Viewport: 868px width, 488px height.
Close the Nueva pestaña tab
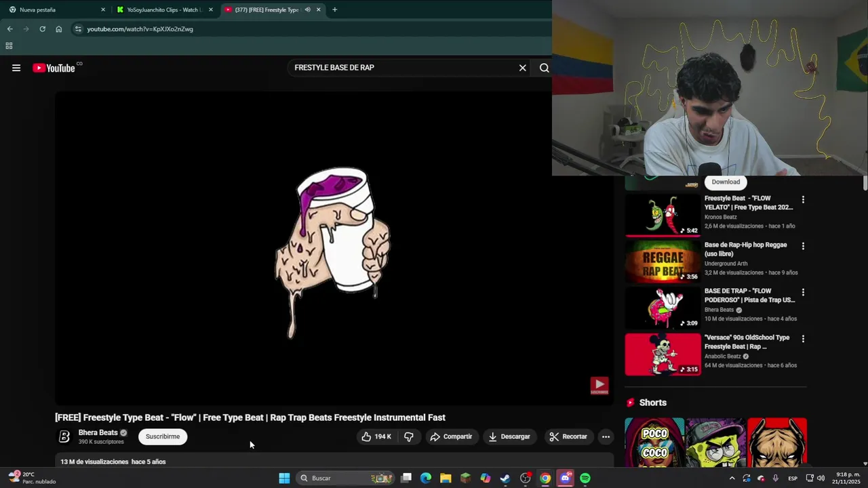(x=103, y=9)
